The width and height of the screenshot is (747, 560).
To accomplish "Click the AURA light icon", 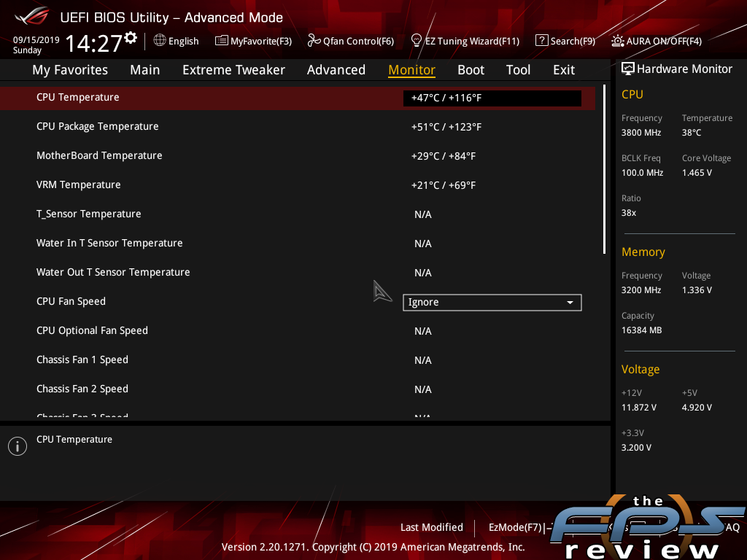I will point(618,41).
